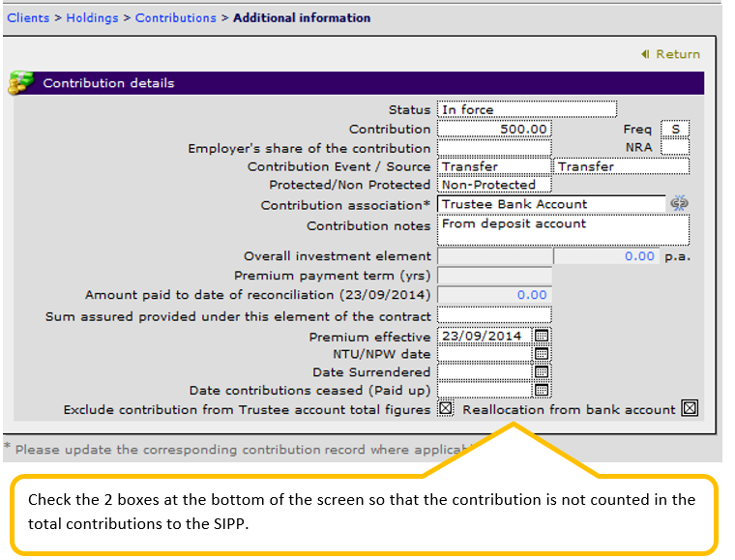Click the Sum assured provided field
The image size is (735, 560).
[x=494, y=315]
